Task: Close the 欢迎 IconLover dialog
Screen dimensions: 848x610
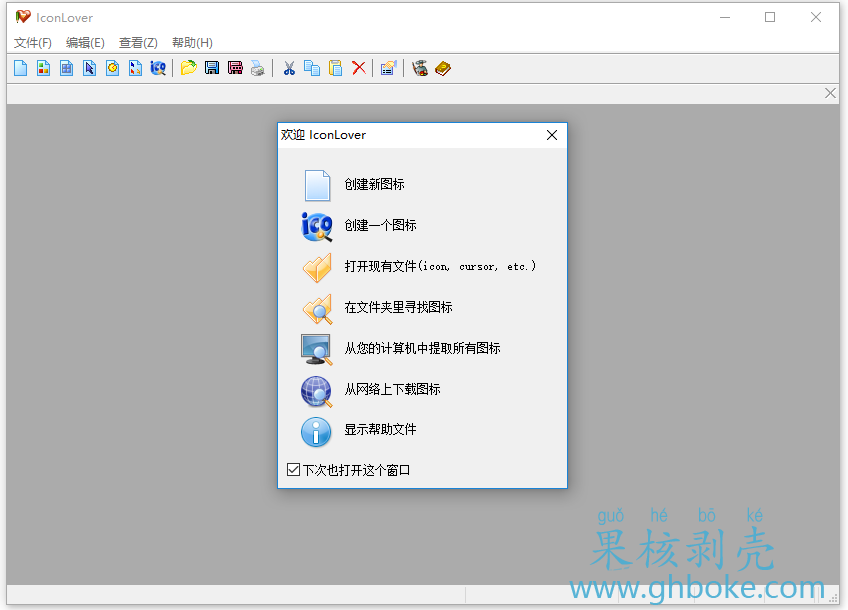Action: (x=552, y=135)
